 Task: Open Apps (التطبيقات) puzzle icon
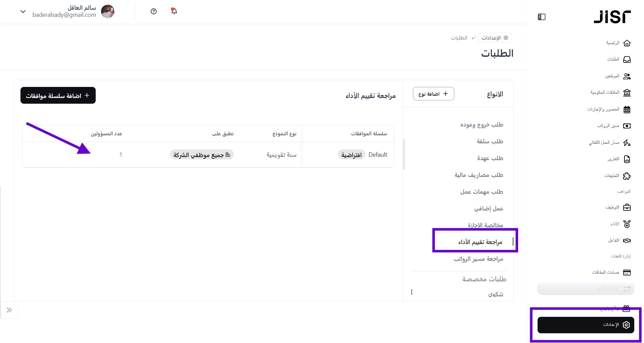(x=627, y=176)
